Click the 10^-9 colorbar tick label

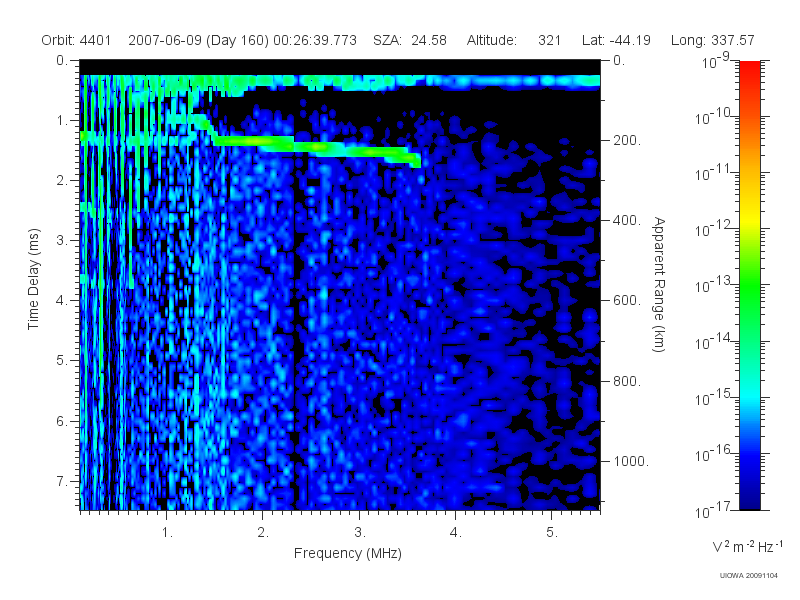tap(716, 61)
